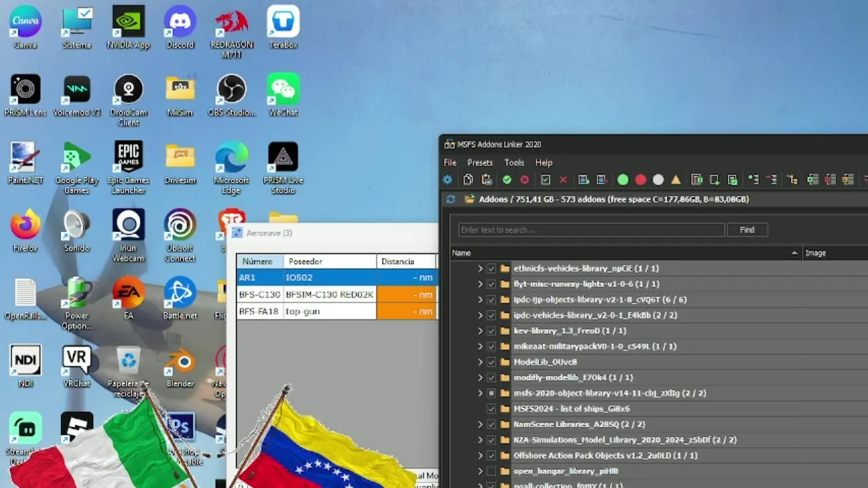Screen dimensions: 868x488
Task: Click the paste clipboard toolbar icon
Action: coord(486,180)
